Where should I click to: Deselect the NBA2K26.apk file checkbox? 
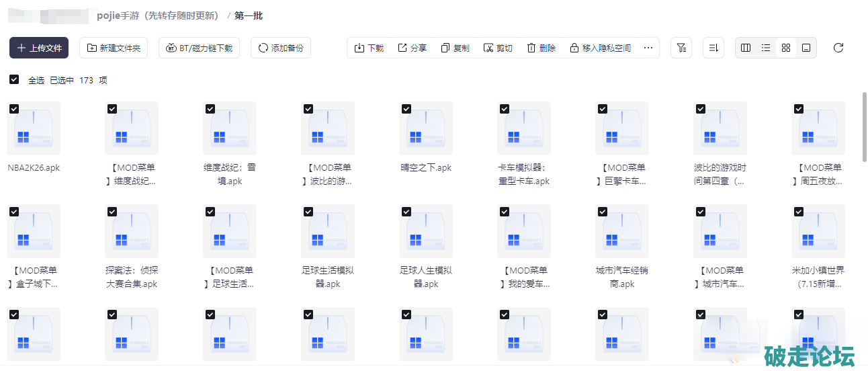14,109
